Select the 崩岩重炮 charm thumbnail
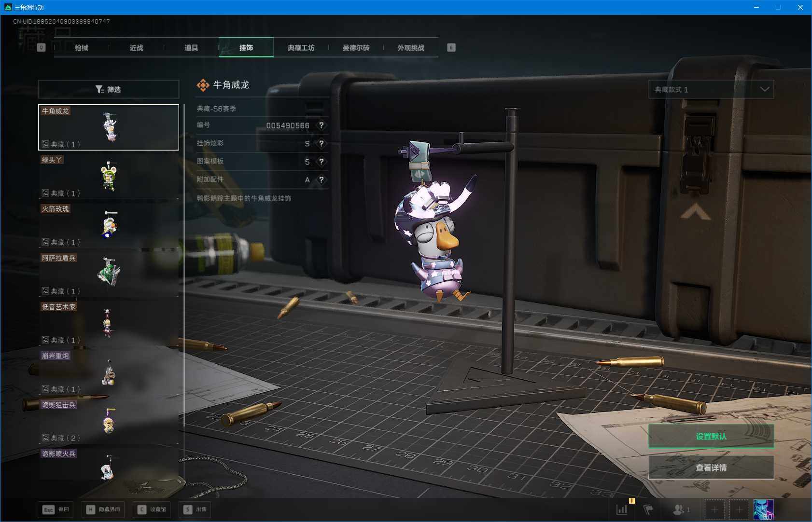This screenshot has height=522, width=812. point(109,372)
